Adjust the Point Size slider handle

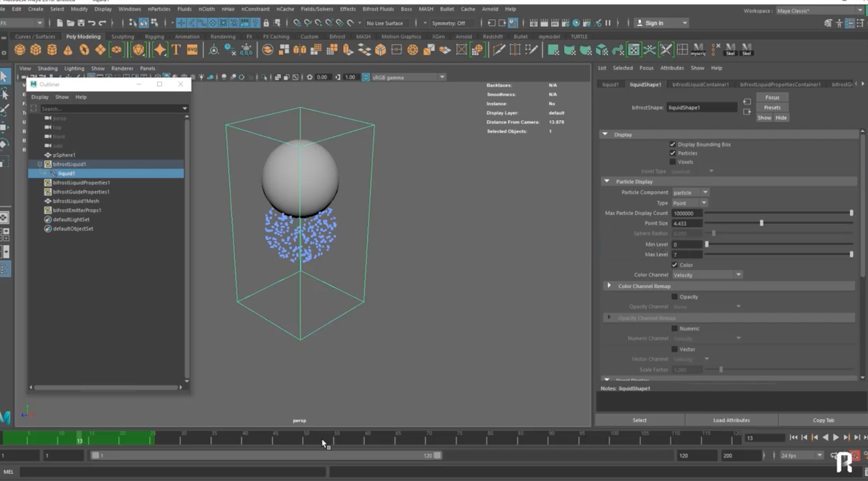(761, 223)
